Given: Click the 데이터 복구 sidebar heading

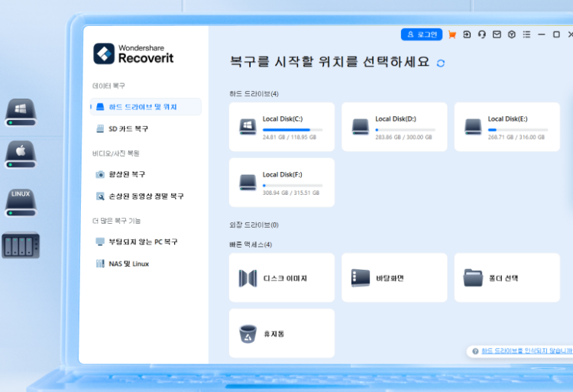Looking at the screenshot, I should point(108,86).
